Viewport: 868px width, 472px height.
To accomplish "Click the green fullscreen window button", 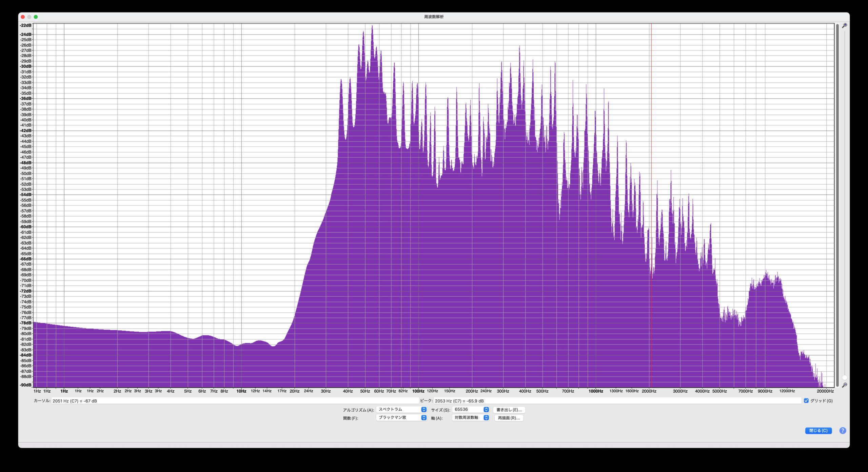I will (x=36, y=17).
